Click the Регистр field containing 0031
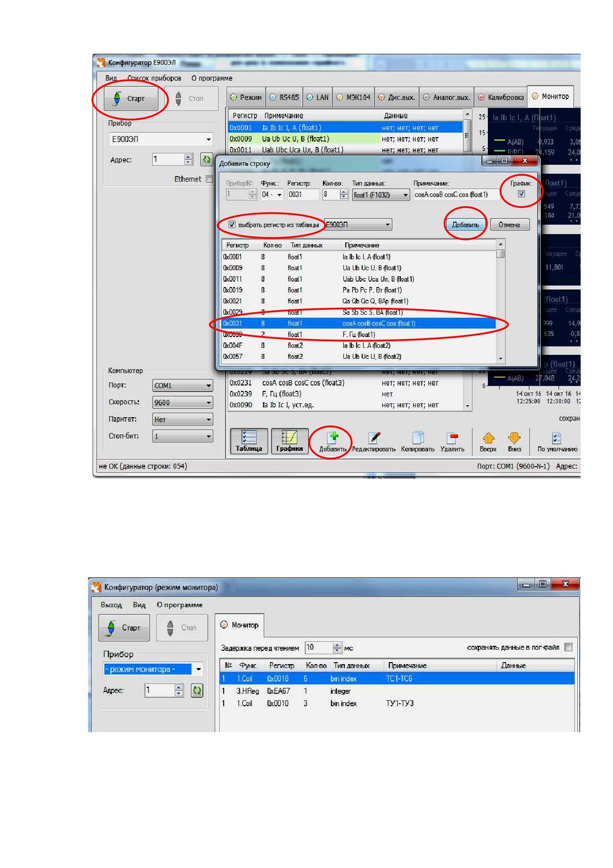613x868 pixels. (x=303, y=194)
